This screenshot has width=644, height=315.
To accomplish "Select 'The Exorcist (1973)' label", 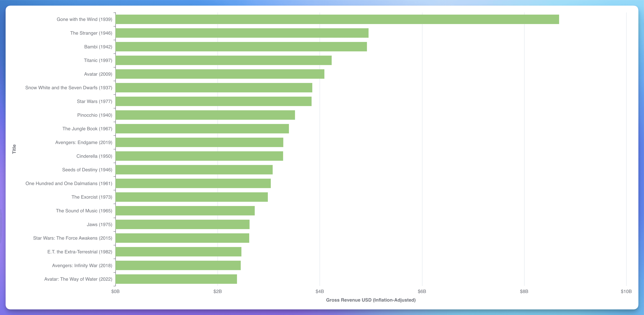I will point(92,197).
